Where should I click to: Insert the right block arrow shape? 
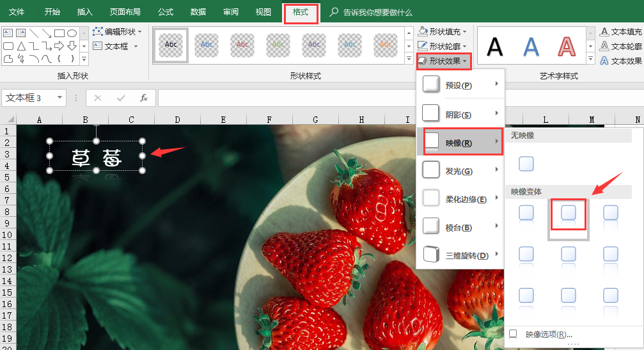tap(59, 45)
